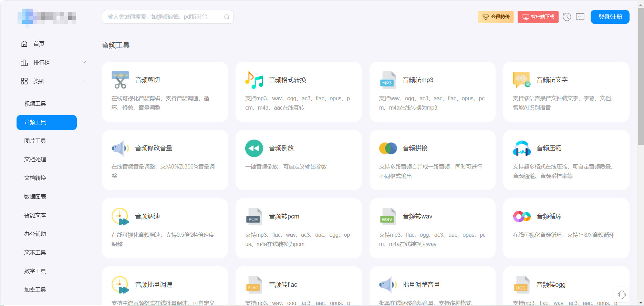644x306 pixels.
Task: Open the 音频转ogg file icon
Action: (522, 285)
